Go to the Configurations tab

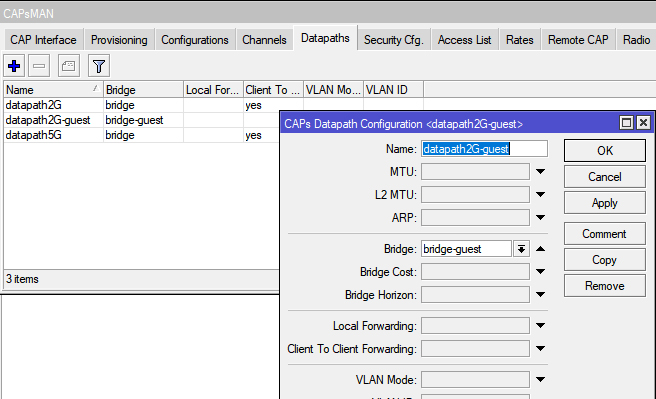[x=195, y=40]
